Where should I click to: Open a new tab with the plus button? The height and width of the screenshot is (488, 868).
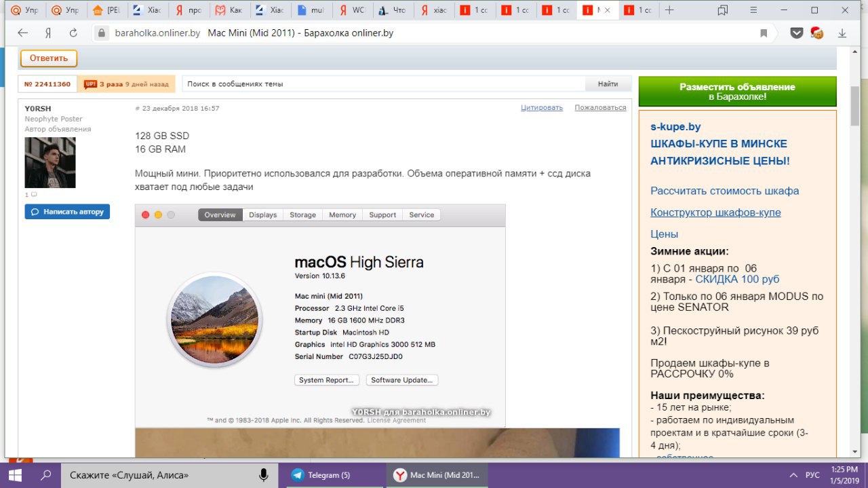click(x=669, y=10)
